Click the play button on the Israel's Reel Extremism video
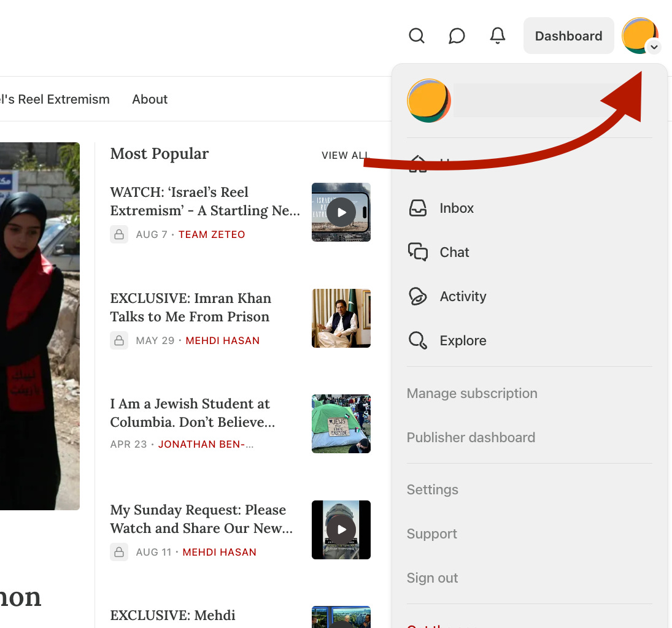Image resolution: width=672 pixels, height=628 pixels. coord(341,212)
